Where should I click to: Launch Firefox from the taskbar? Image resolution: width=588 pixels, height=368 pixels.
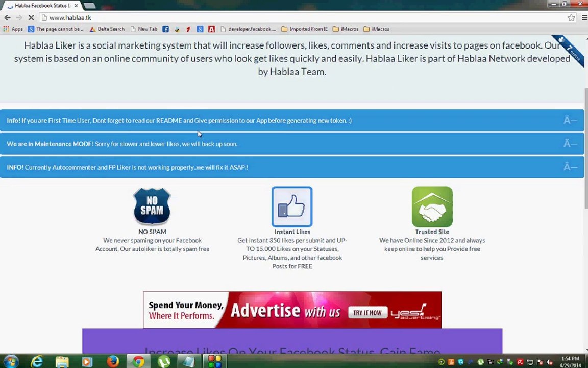tap(112, 361)
